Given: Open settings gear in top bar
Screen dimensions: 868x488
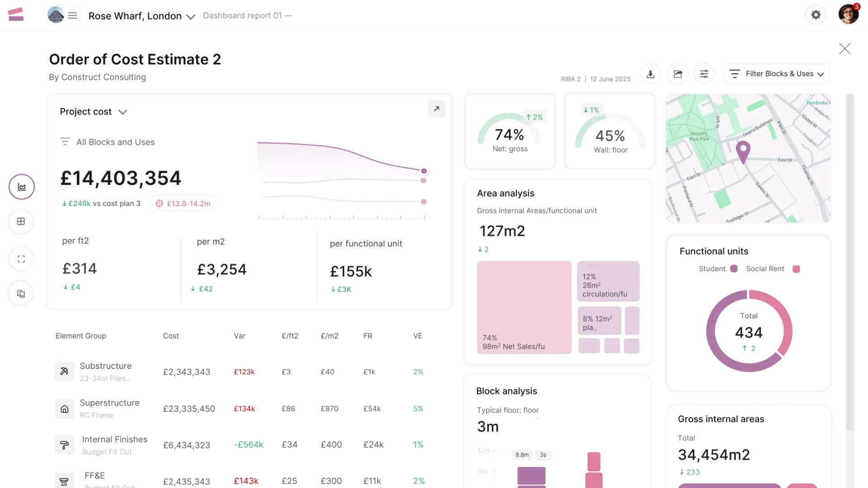Looking at the screenshot, I should 816,15.
